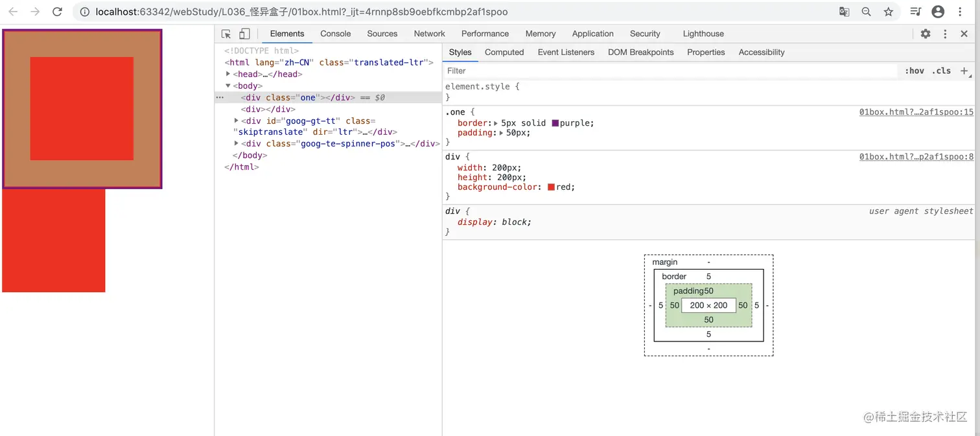Viewport: 980px width, 436px height.
Task: Expand the head element node
Action: (x=228, y=74)
